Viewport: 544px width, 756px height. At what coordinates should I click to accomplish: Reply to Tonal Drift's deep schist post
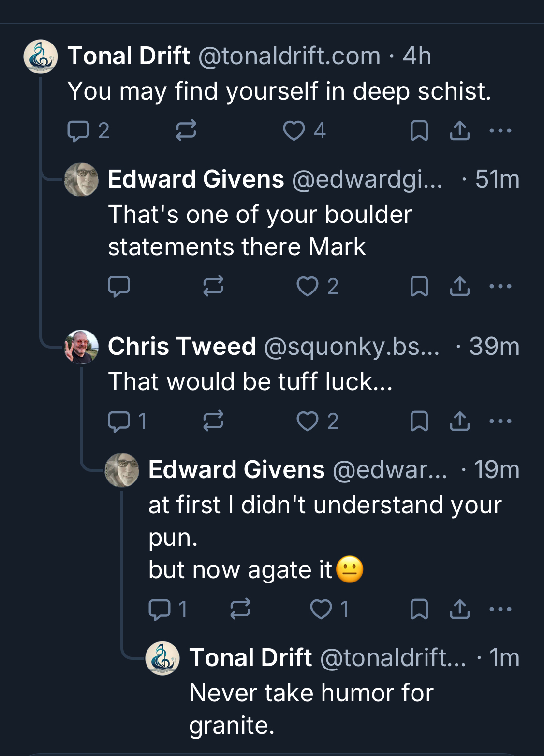(x=78, y=131)
